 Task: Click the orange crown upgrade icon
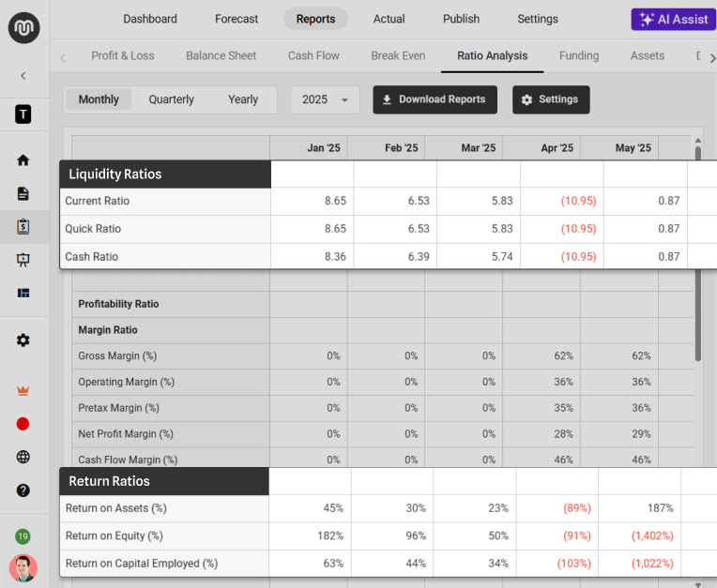23,390
